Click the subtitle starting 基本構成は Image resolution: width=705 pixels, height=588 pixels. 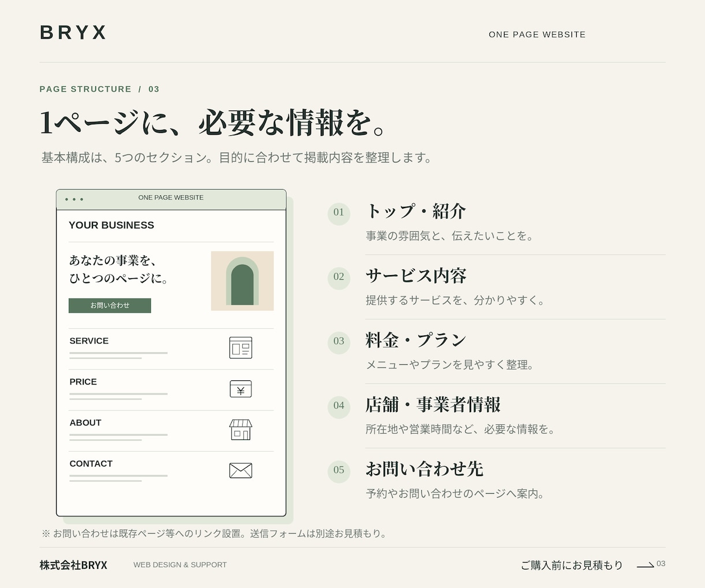[237, 158]
